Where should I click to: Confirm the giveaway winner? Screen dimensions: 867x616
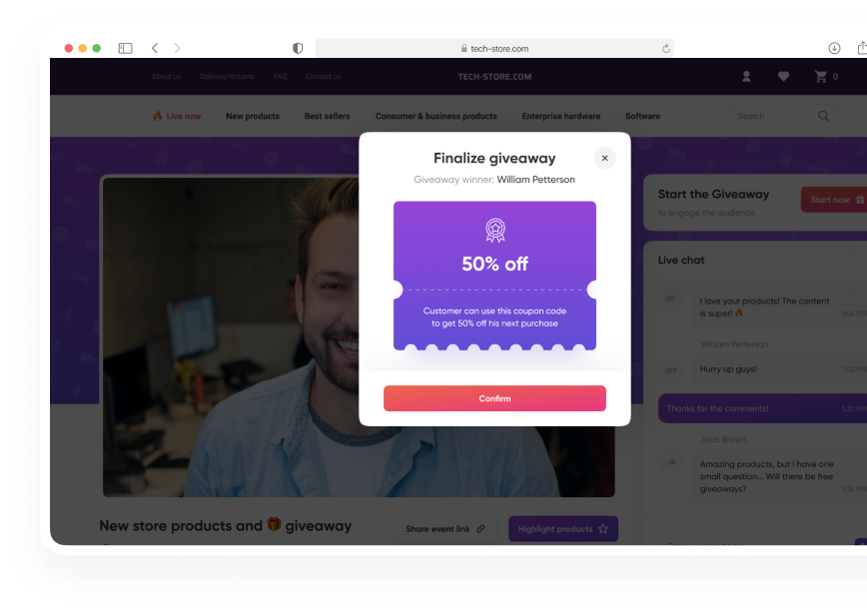(494, 398)
